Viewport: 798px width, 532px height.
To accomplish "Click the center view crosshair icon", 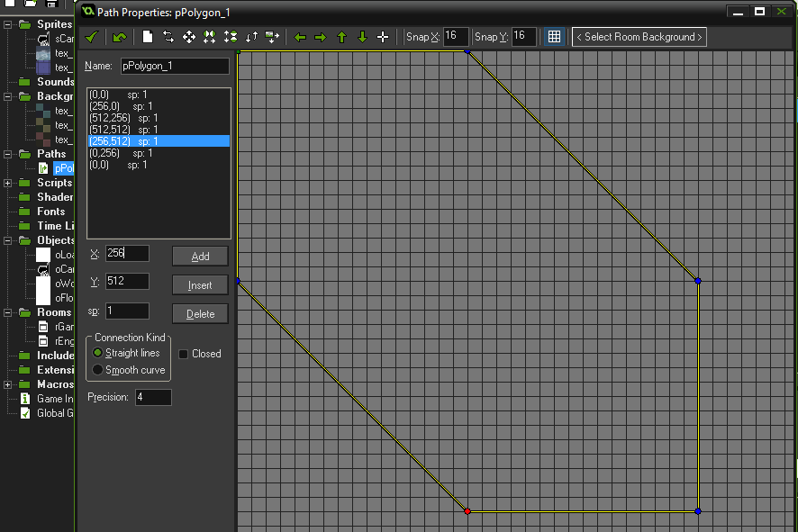I will (x=383, y=37).
